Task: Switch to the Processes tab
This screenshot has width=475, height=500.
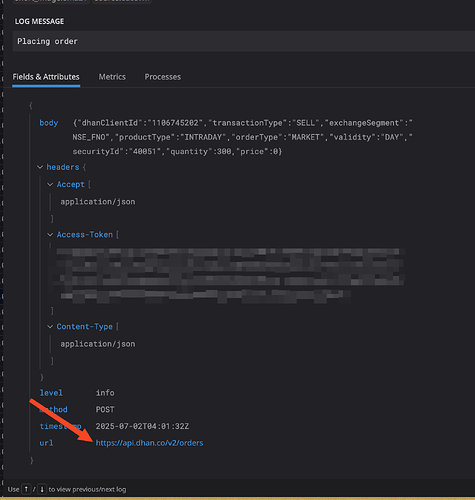Action: 163,77
